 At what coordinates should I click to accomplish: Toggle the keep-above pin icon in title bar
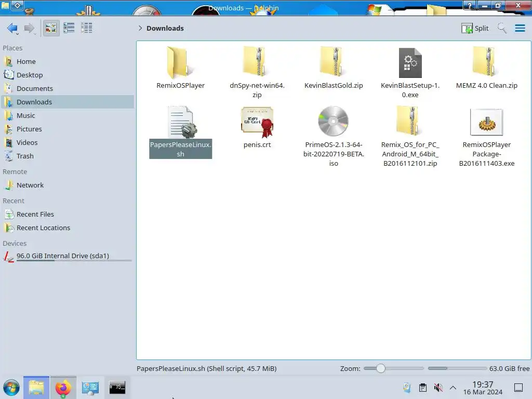pos(18,5)
